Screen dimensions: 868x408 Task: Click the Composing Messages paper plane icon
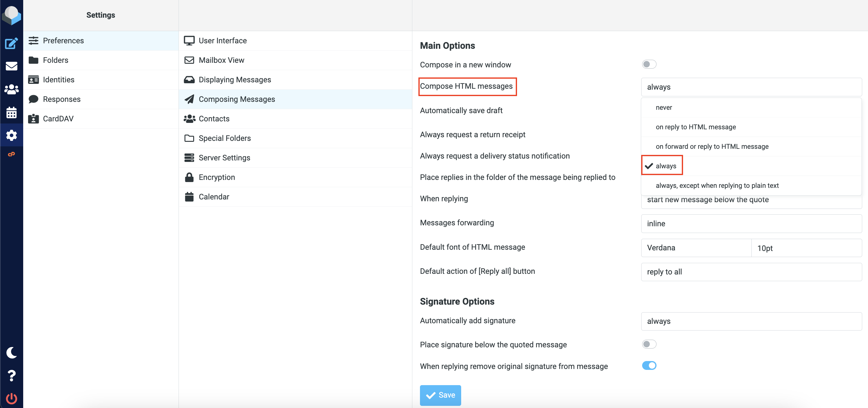189,99
